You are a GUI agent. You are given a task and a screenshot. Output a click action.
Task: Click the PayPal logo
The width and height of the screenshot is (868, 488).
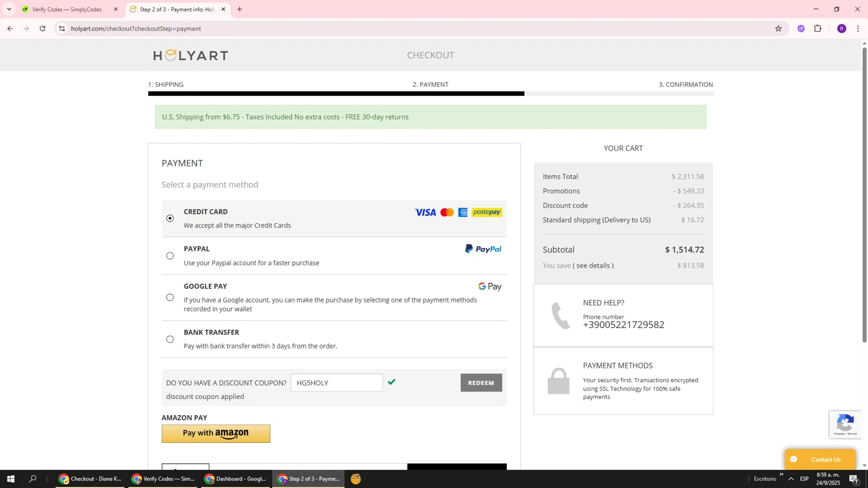(x=483, y=249)
